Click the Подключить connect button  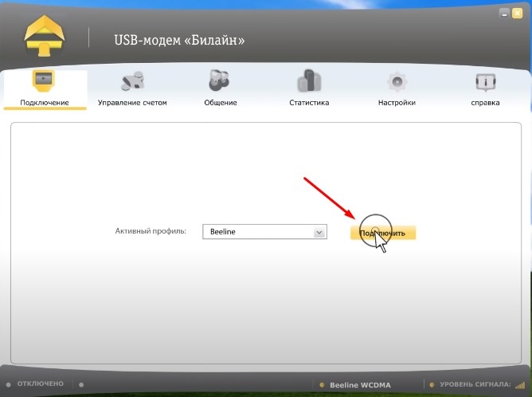pyautogui.click(x=383, y=233)
